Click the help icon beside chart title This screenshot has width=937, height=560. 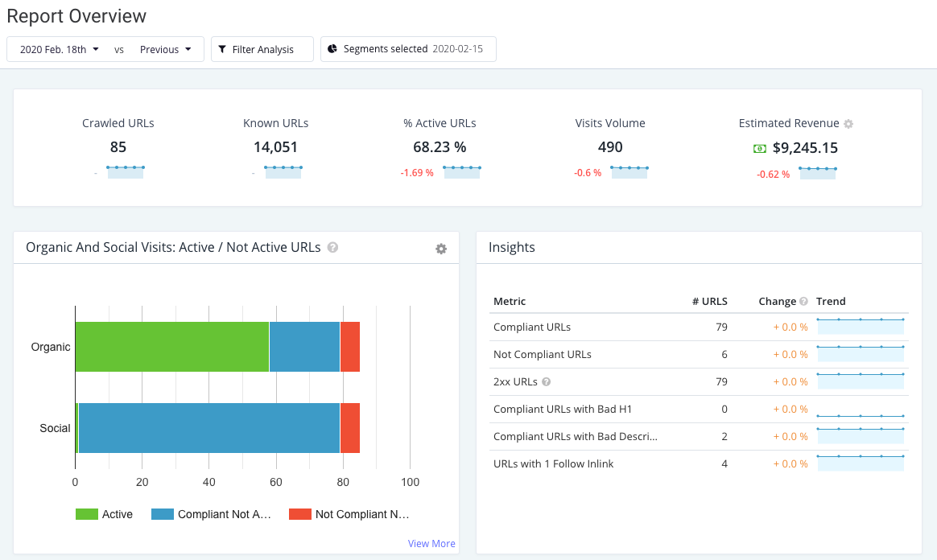tap(332, 247)
